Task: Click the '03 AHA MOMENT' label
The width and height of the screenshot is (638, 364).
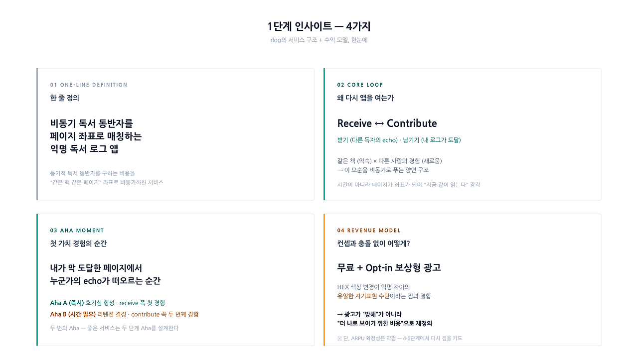Action: (x=77, y=231)
